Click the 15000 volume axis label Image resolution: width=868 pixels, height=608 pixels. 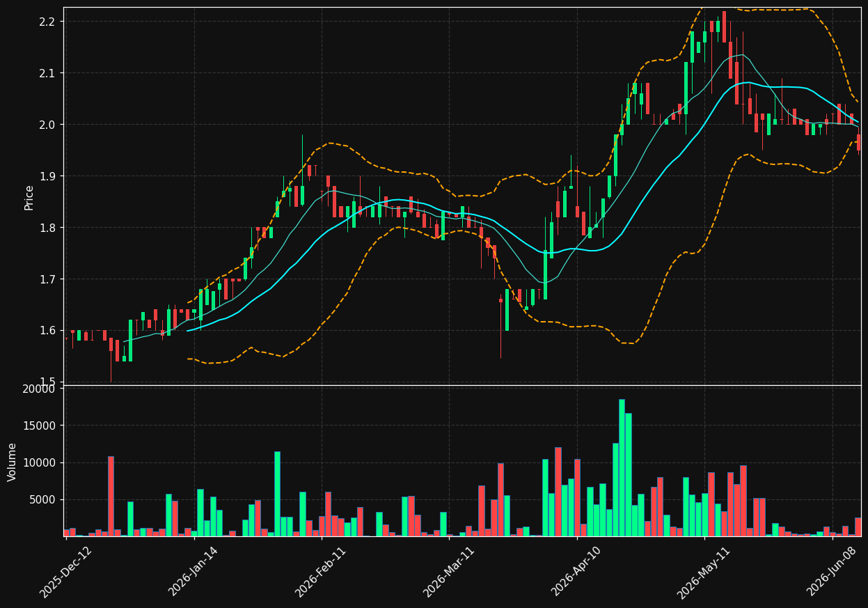point(39,426)
